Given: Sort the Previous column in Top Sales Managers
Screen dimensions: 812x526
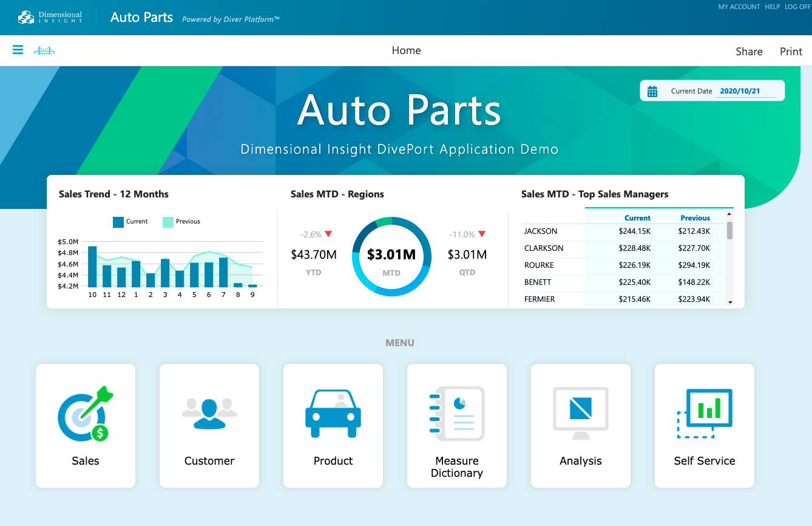Looking at the screenshot, I should 695,217.
